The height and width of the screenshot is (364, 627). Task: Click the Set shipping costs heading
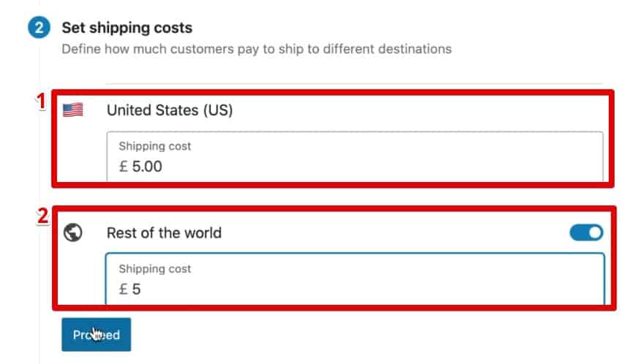(x=127, y=28)
